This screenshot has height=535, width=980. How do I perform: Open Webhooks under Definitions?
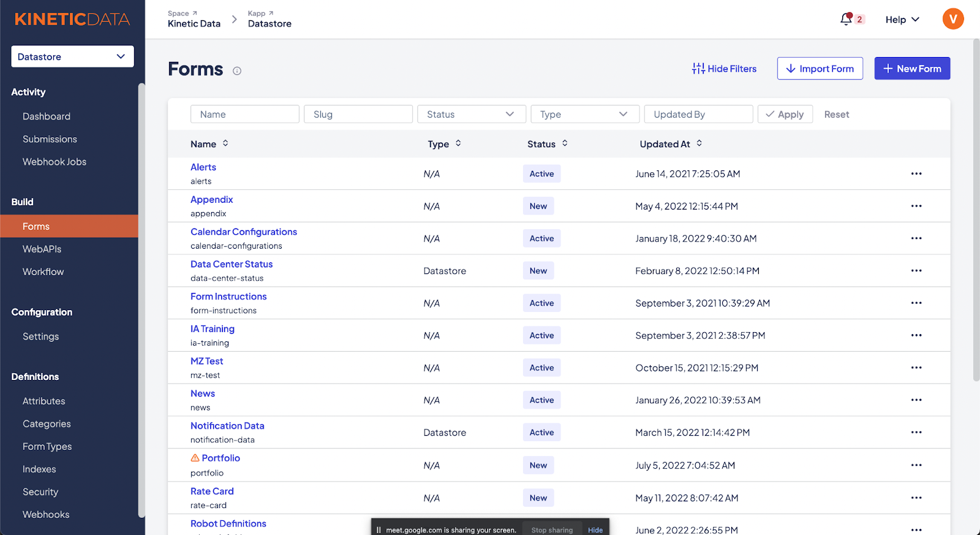coord(46,514)
